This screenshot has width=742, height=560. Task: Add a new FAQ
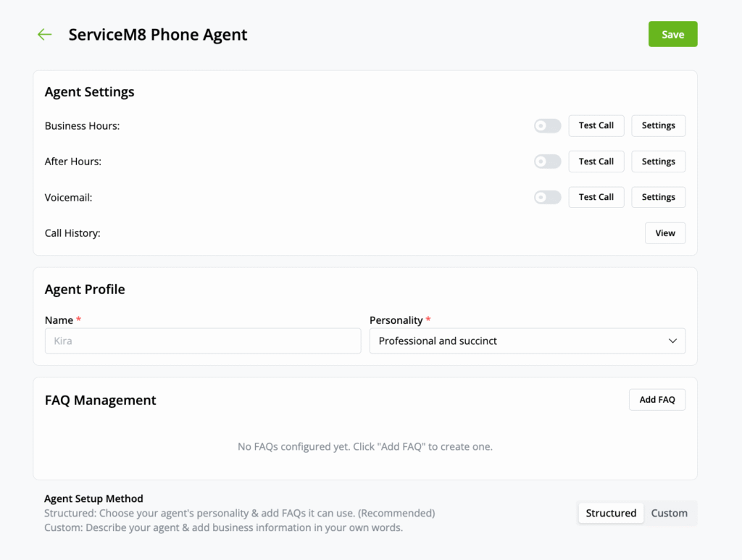click(x=656, y=399)
